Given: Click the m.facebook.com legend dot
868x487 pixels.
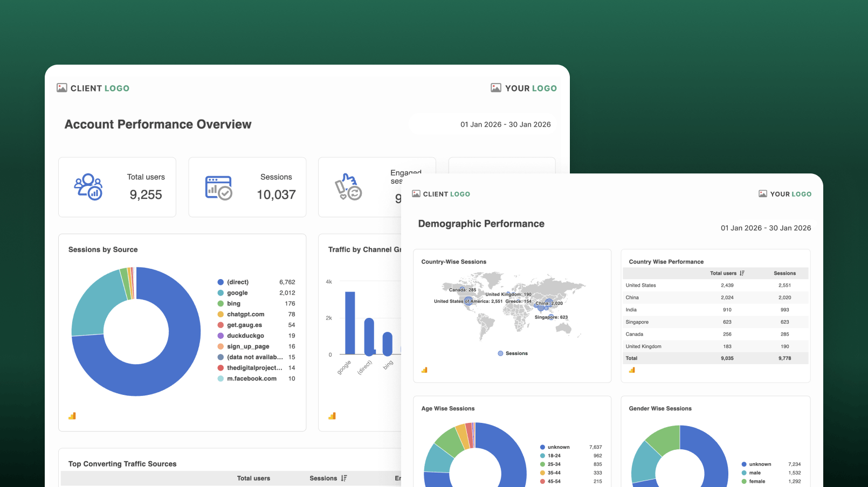Looking at the screenshot, I should (x=221, y=379).
